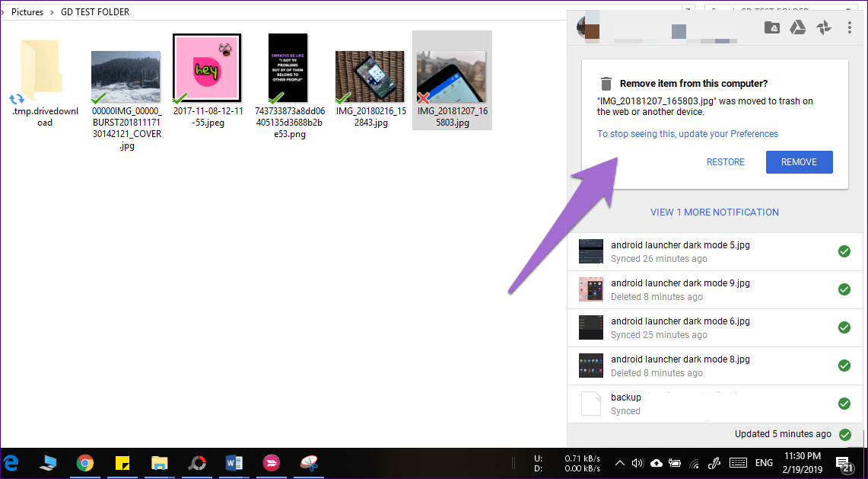868x479 pixels.
Task: Open the Google Drive folder icon
Action: tap(771, 28)
